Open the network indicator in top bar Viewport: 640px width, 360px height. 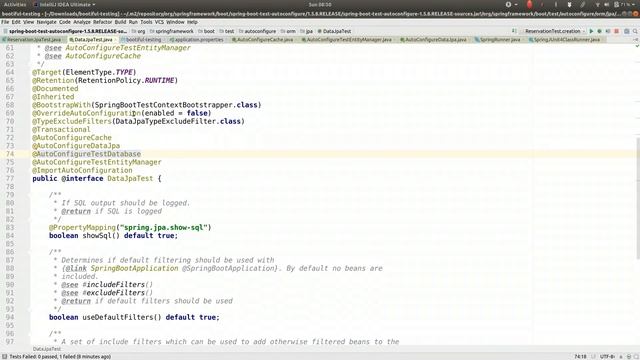pyautogui.click(x=598, y=4)
